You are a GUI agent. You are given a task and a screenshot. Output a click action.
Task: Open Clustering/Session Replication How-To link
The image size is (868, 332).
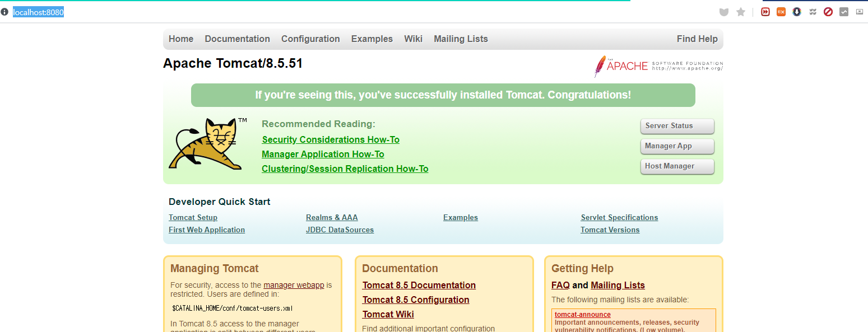click(345, 169)
